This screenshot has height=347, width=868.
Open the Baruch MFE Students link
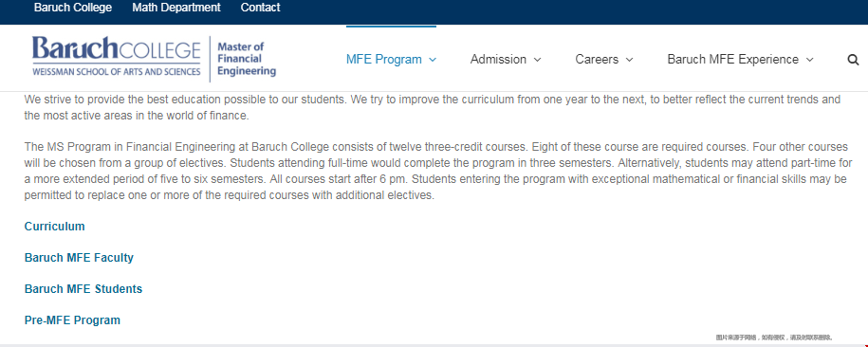coord(83,289)
